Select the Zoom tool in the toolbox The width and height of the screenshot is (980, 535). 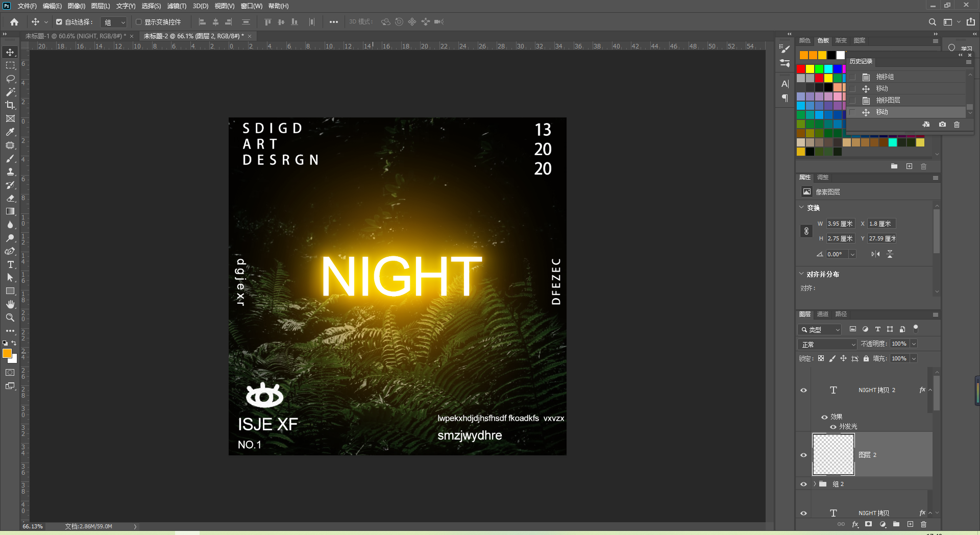tap(10, 318)
